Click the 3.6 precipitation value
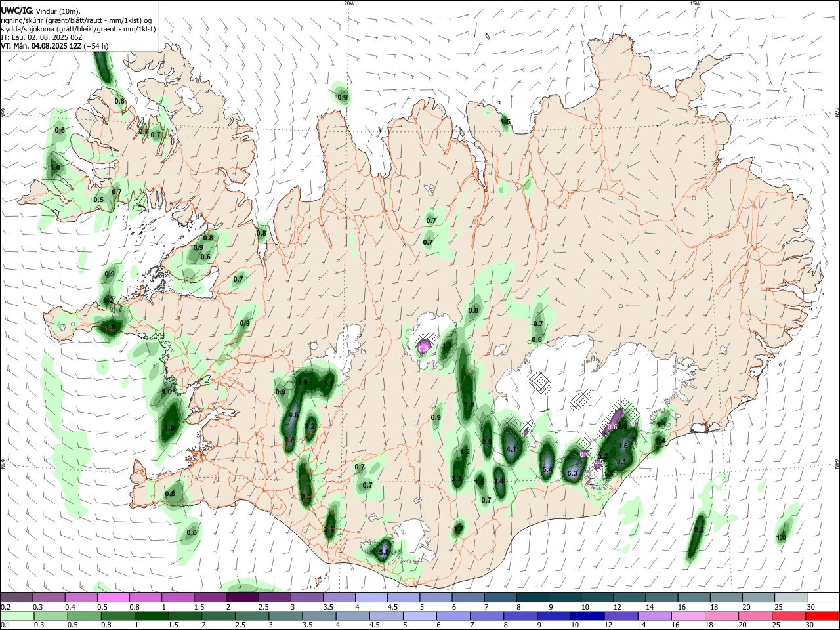 [623, 446]
